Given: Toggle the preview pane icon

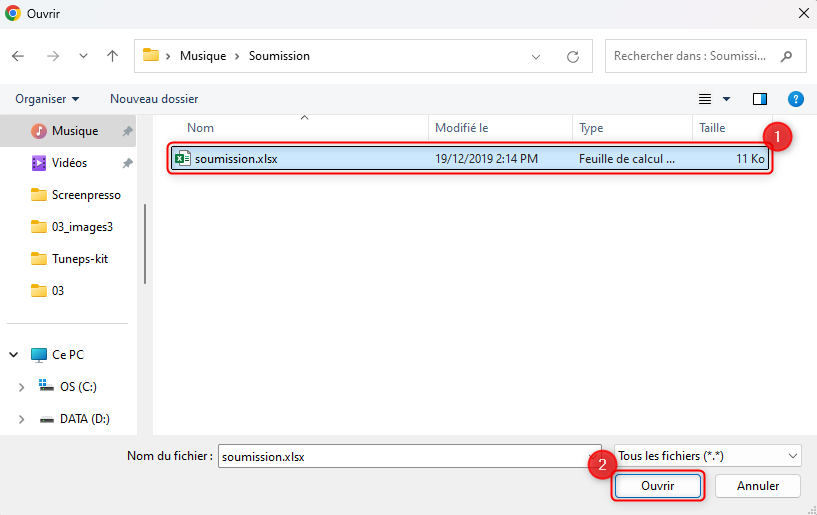Looking at the screenshot, I should (x=760, y=99).
